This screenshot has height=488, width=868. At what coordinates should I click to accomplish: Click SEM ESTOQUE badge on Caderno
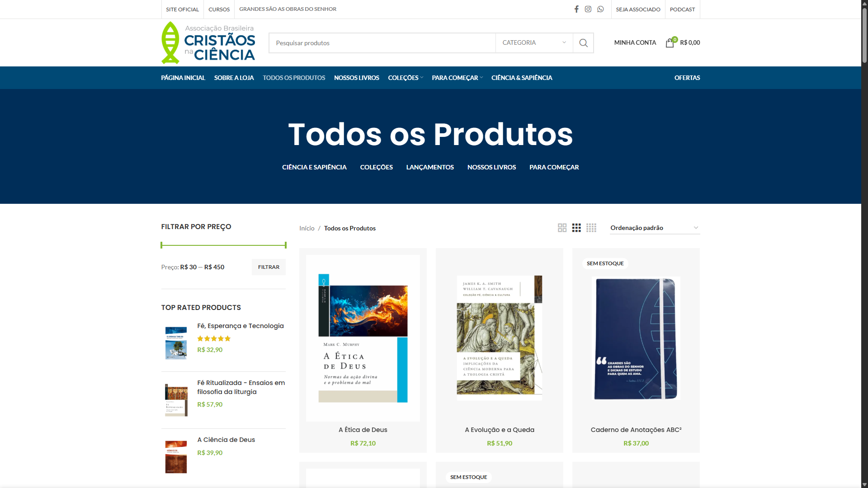point(605,263)
